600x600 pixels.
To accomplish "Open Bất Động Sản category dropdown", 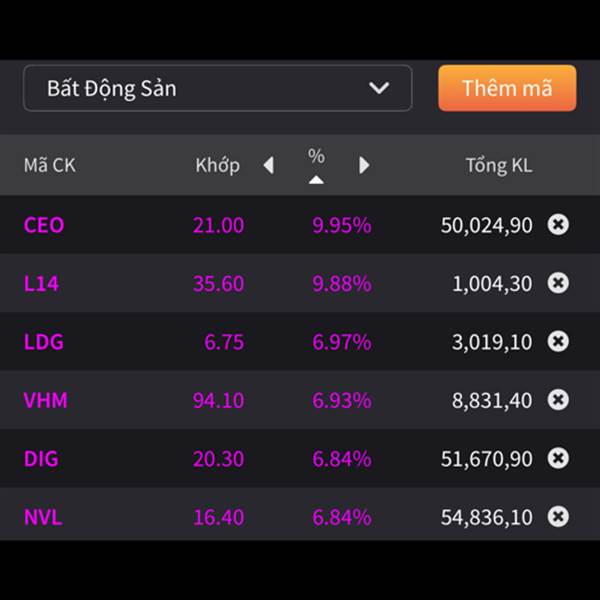I will [218, 88].
